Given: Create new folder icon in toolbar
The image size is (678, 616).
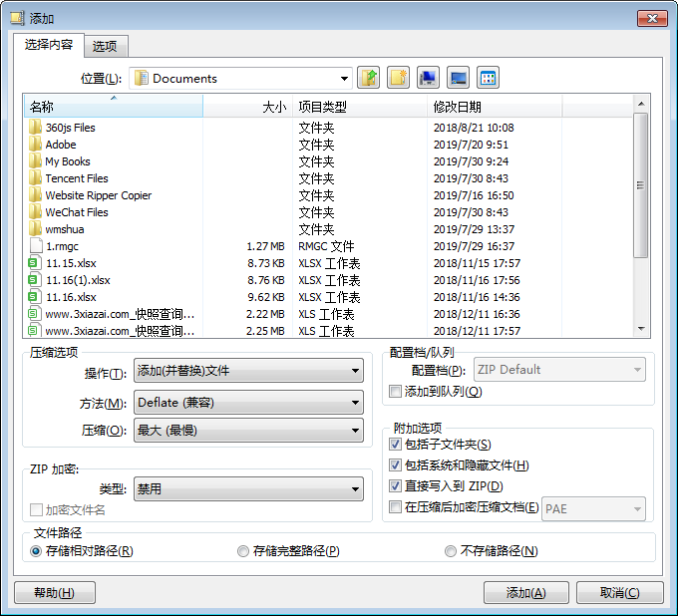Looking at the screenshot, I should click(398, 78).
